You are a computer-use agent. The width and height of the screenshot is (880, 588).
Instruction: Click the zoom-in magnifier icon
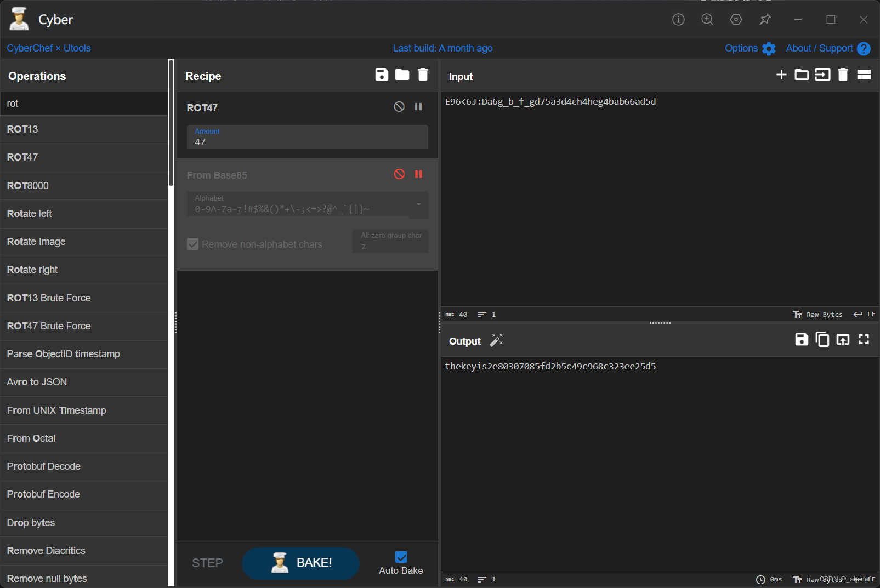coord(707,20)
